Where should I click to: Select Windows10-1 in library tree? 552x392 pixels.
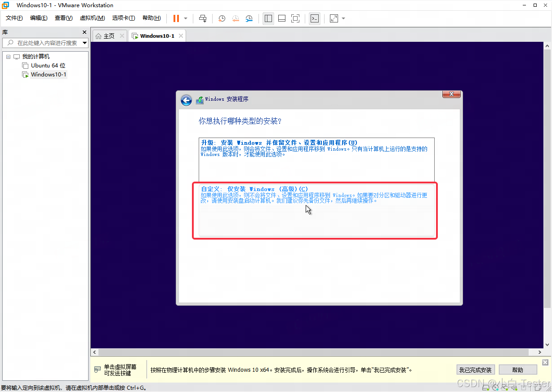49,75
